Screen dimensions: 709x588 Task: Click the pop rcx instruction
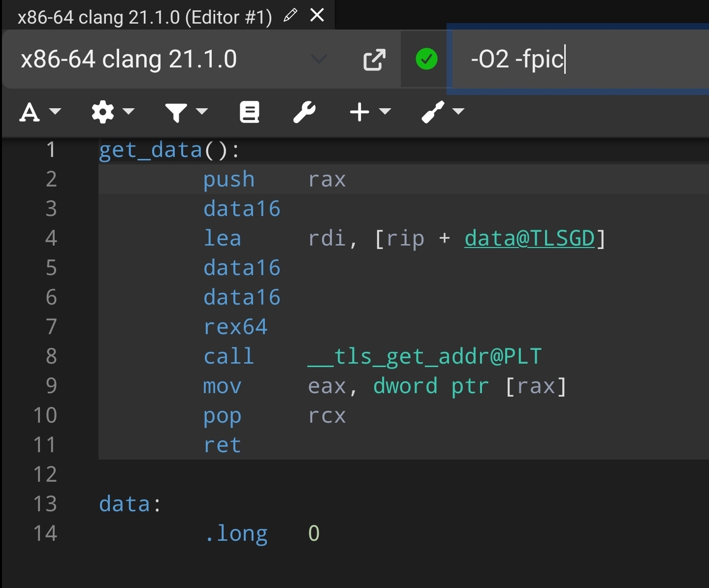tap(275, 416)
